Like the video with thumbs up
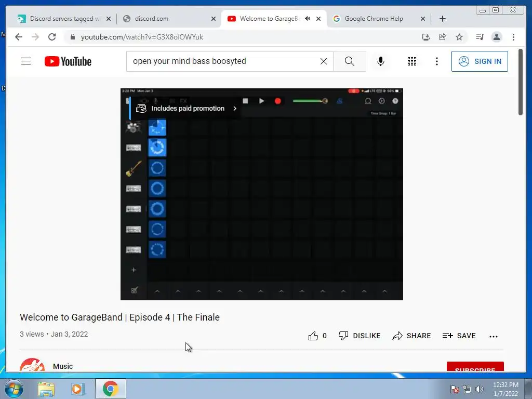This screenshot has height=399, width=532. click(313, 336)
